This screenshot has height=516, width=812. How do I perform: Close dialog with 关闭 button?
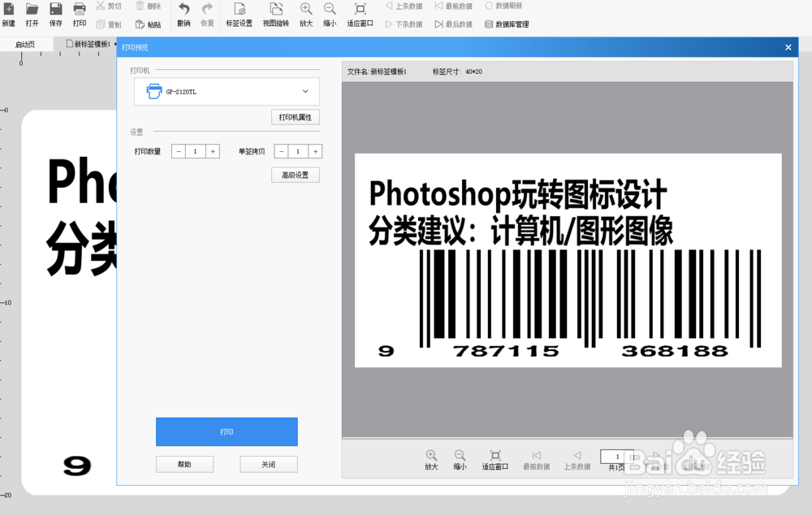coord(268,464)
